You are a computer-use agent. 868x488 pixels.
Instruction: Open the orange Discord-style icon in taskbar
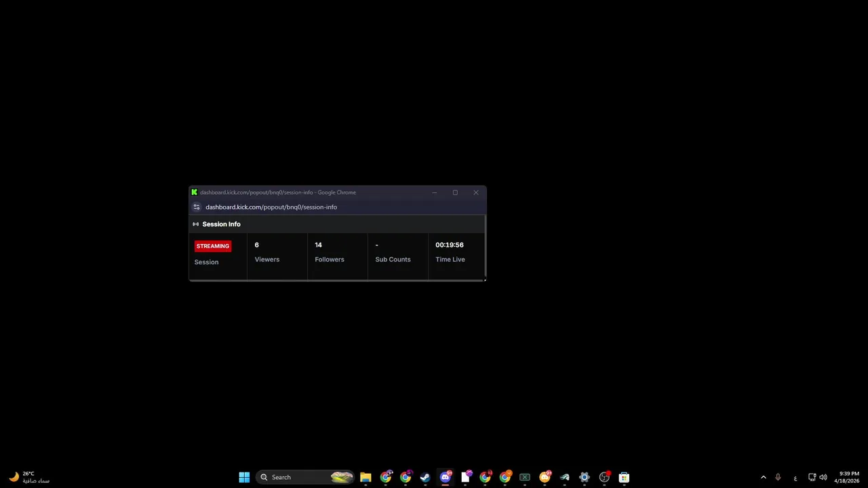tap(545, 477)
